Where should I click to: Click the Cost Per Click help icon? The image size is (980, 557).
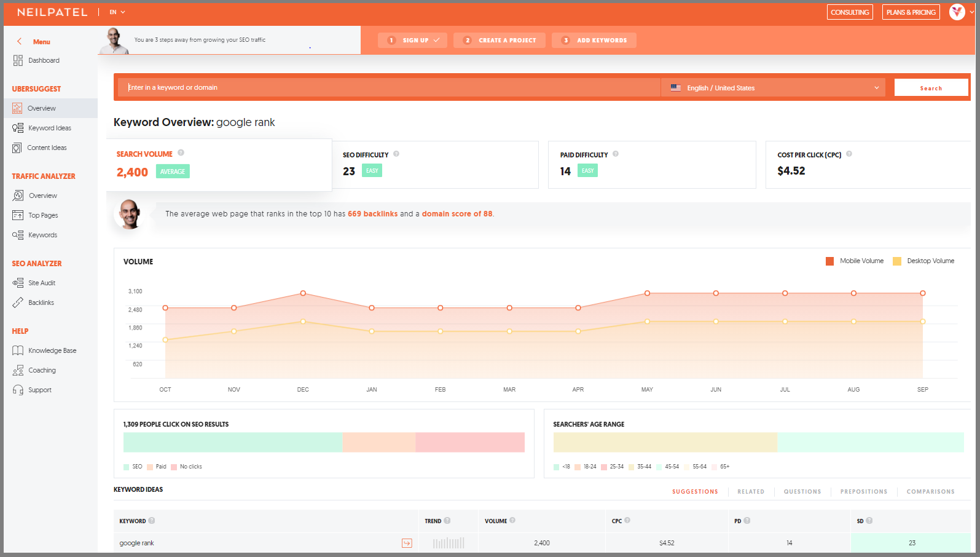point(849,154)
